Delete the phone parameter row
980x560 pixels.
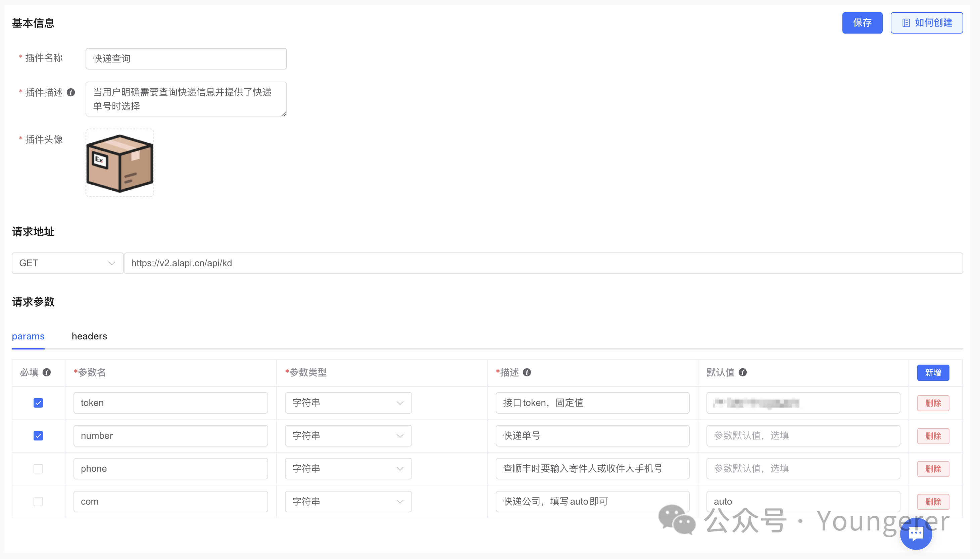pos(933,468)
